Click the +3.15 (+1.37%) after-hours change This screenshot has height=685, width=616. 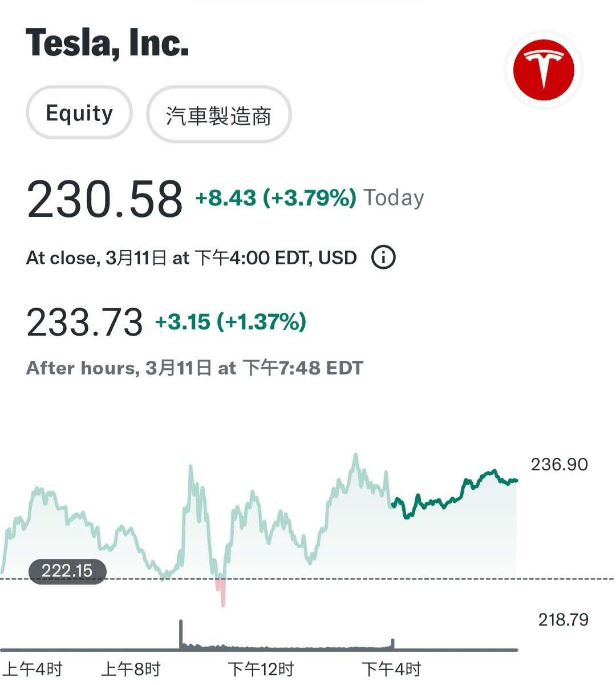(231, 322)
